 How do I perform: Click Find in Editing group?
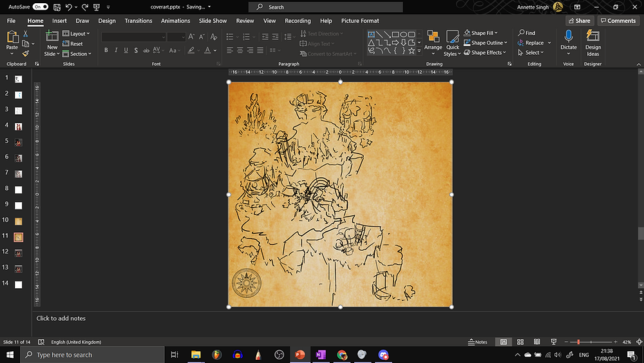coord(527,33)
